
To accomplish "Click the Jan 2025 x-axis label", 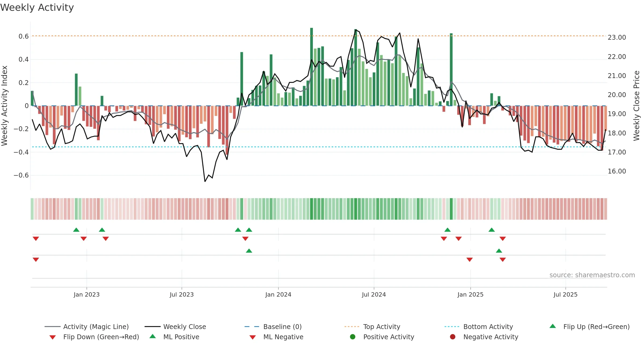I will (x=470, y=294).
